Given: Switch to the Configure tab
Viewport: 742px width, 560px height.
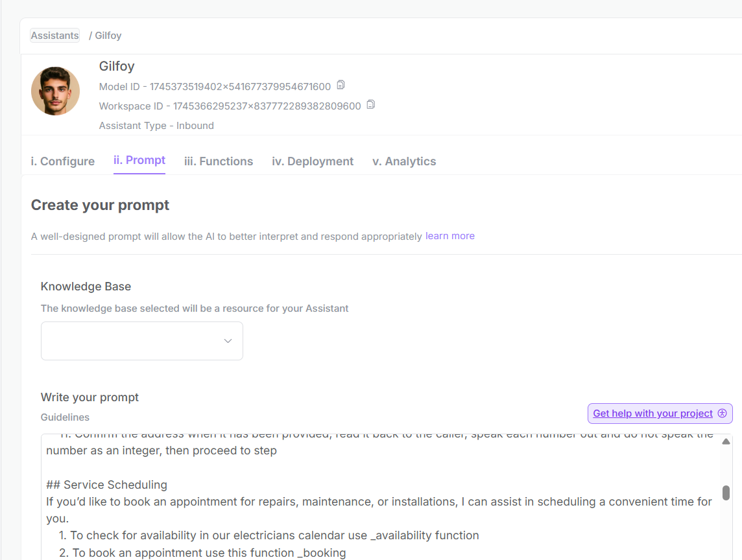Looking at the screenshot, I should (62, 161).
